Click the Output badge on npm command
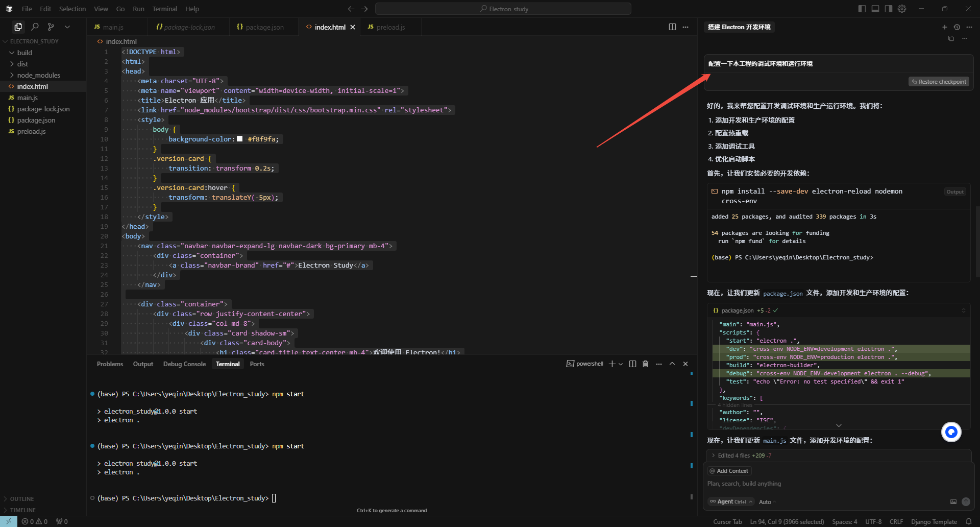Viewport: 980px width, 527px height. tap(954, 192)
